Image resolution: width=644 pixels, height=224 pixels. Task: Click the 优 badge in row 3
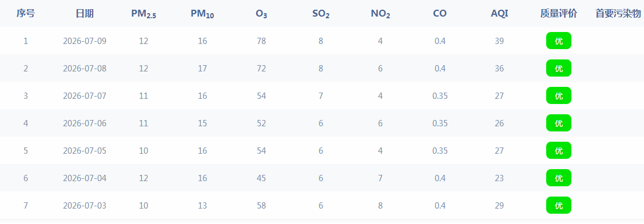pyautogui.click(x=559, y=95)
